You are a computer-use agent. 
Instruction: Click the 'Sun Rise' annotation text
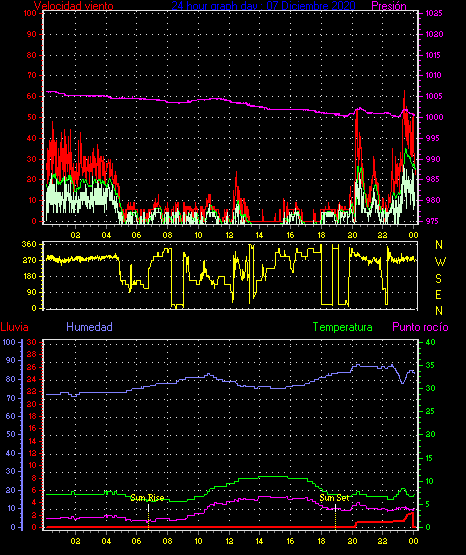147,498
